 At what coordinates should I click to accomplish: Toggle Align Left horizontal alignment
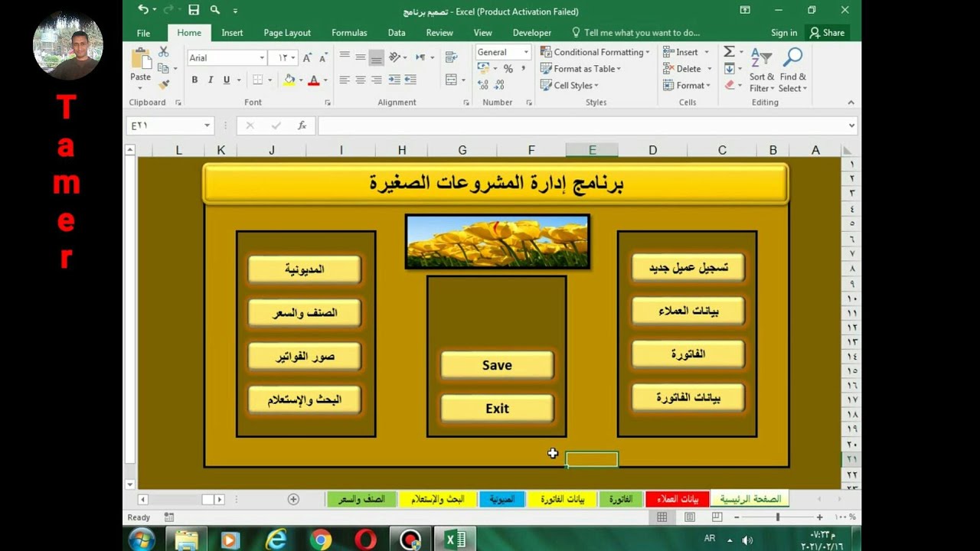pyautogui.click(x=345, y=80)
